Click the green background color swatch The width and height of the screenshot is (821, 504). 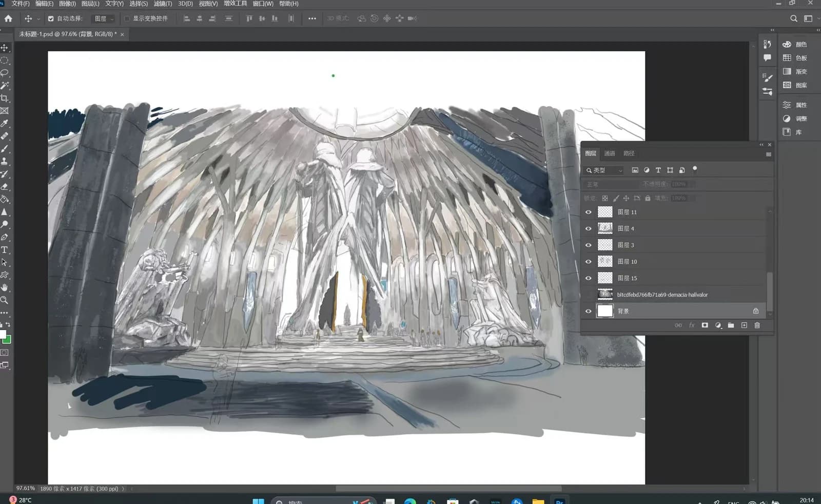pos(8,341)
